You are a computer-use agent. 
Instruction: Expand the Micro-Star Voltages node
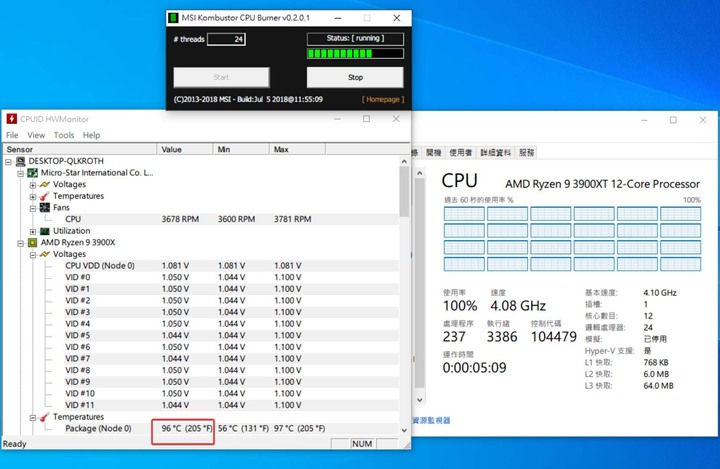click(x=33, y=185)
